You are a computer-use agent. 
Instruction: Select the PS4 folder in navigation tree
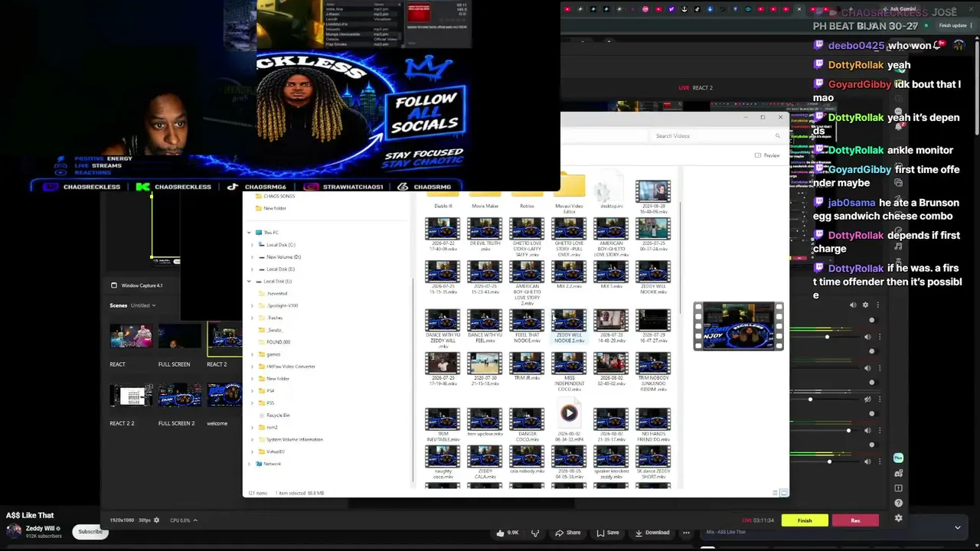click(266, 391)
